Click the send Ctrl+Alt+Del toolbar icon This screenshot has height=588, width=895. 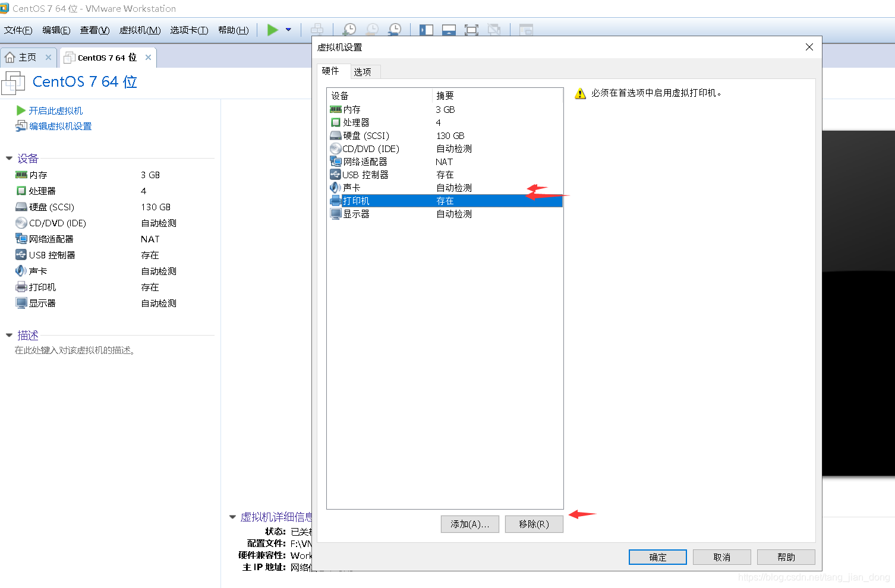point(317,30)
